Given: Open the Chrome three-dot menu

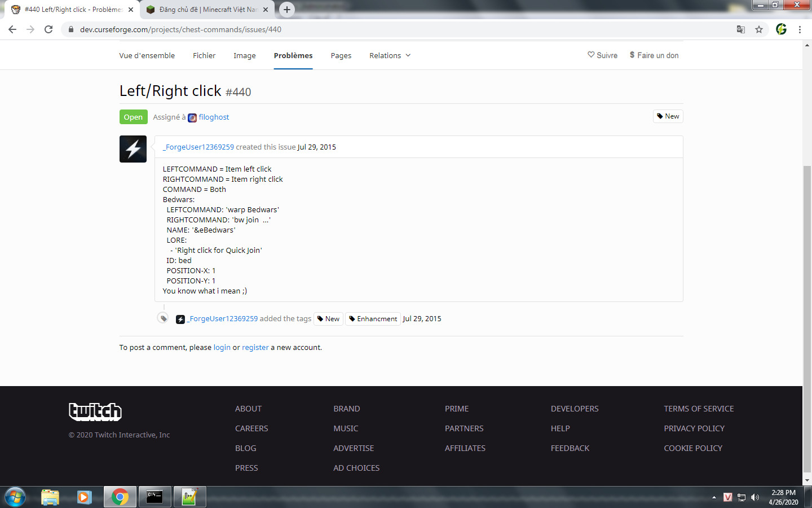Looking at the screenshot, I should click(x=800, y=29).
